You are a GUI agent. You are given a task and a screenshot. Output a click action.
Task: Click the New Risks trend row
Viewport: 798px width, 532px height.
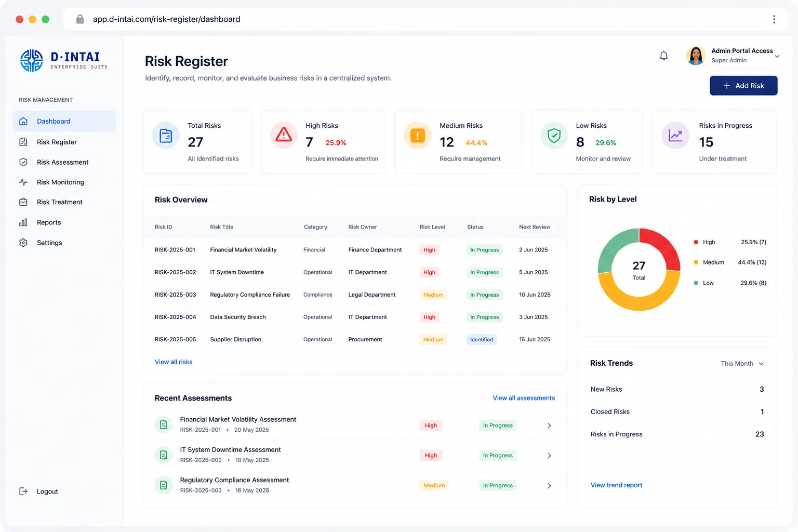(677, 389)
